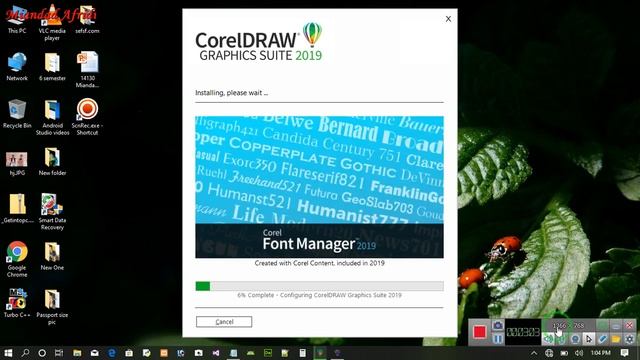Stop recording with the red button
This screenshot has height=360, width=640.
479,332
